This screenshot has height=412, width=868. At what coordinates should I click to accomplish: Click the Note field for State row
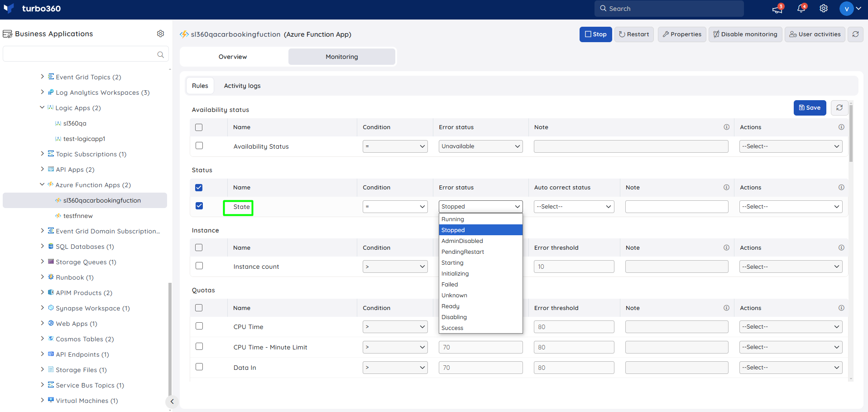[677, 207]
